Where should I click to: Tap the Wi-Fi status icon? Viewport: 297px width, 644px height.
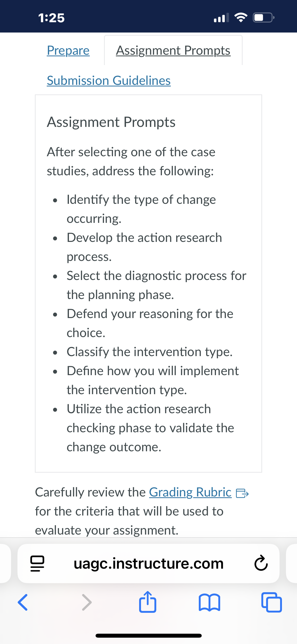click(x=241, y=18)
